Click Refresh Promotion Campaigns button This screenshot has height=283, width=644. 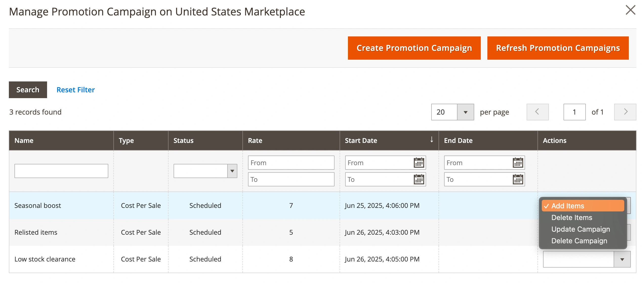tap(558, 48)
